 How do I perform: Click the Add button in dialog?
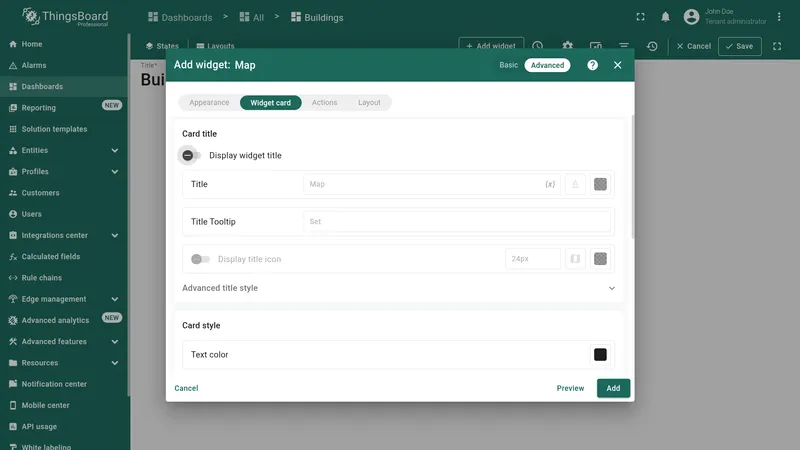coord(613,388)
